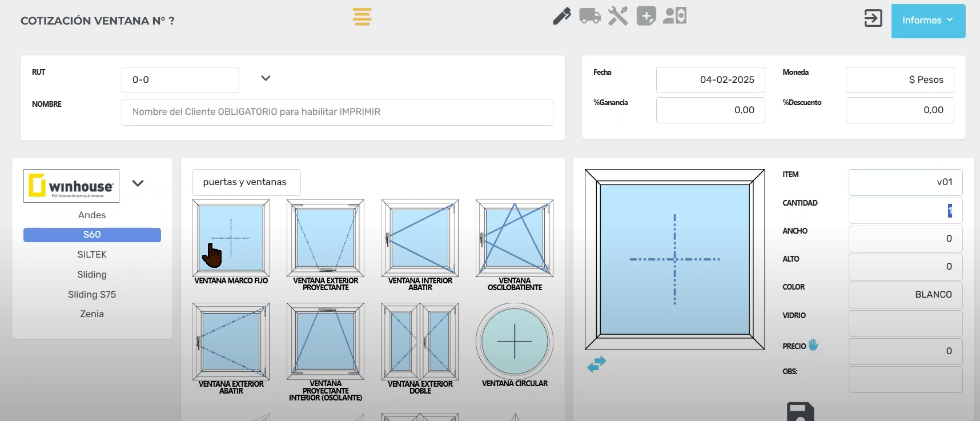Viewport: 980px width, 421px height.
Task: Click the COLOR field showing BLANCO
Action: click(x=905, y=295)
